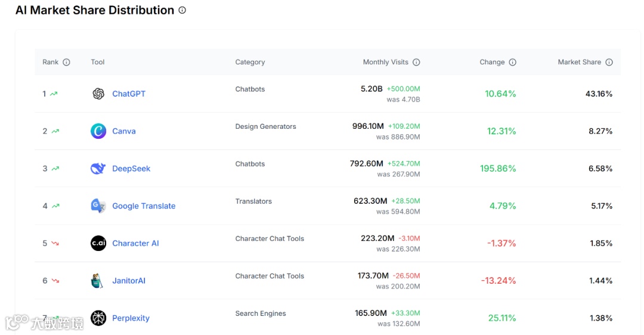Open the Google Translate tool link
This screenshot has height=335, width=644.
point(144,206)
